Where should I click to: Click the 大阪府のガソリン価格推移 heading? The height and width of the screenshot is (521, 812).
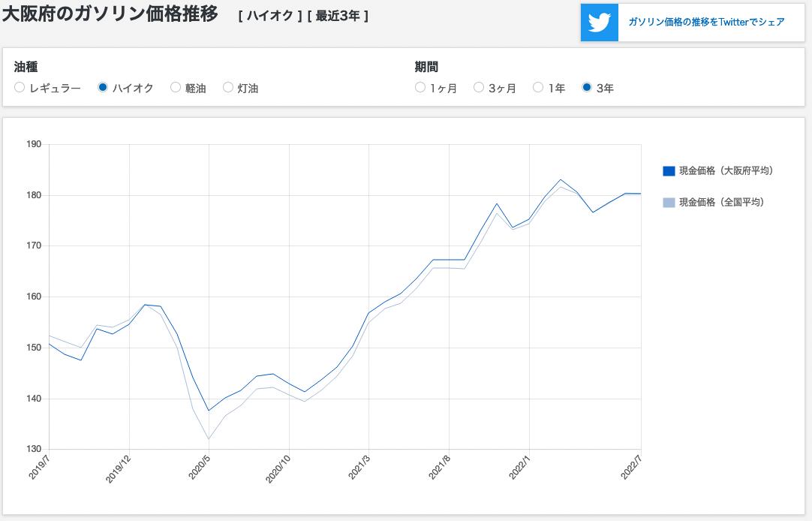point(110,14)
